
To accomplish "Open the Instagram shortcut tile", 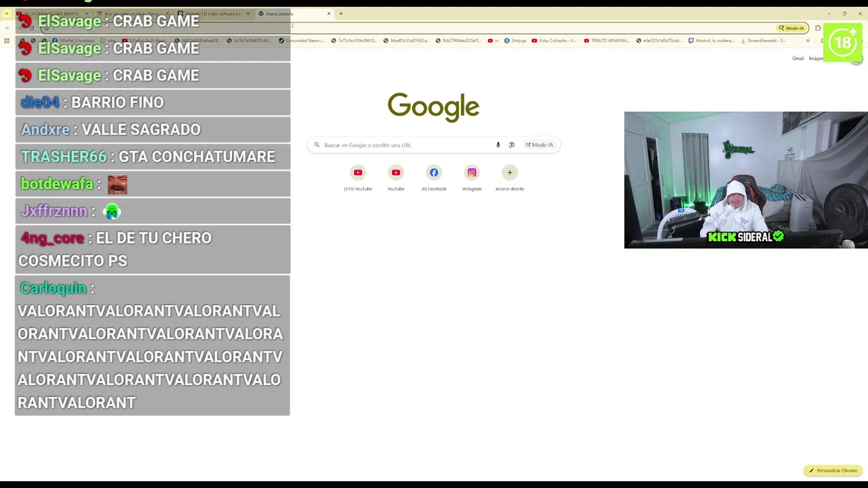I will pos(472,179).
